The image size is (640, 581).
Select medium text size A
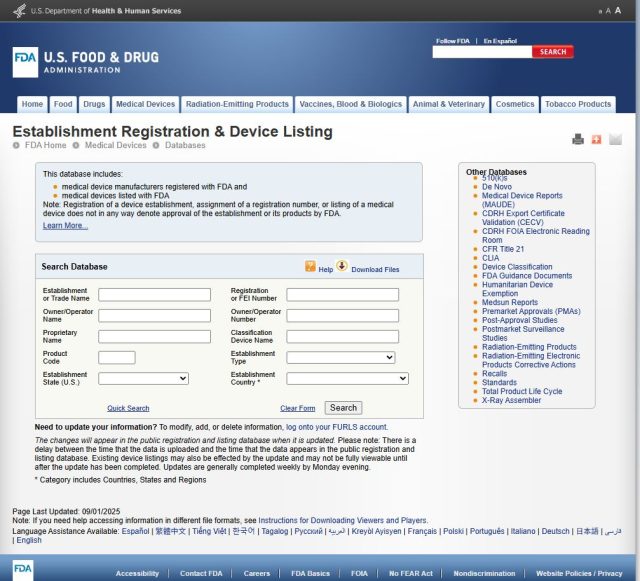tap(608, 11)
